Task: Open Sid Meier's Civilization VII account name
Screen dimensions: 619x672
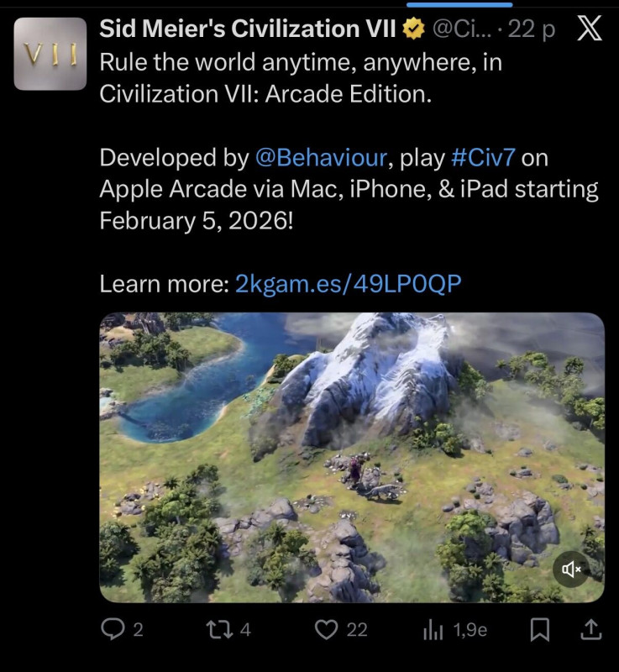Action: click(x=248, y=29)
